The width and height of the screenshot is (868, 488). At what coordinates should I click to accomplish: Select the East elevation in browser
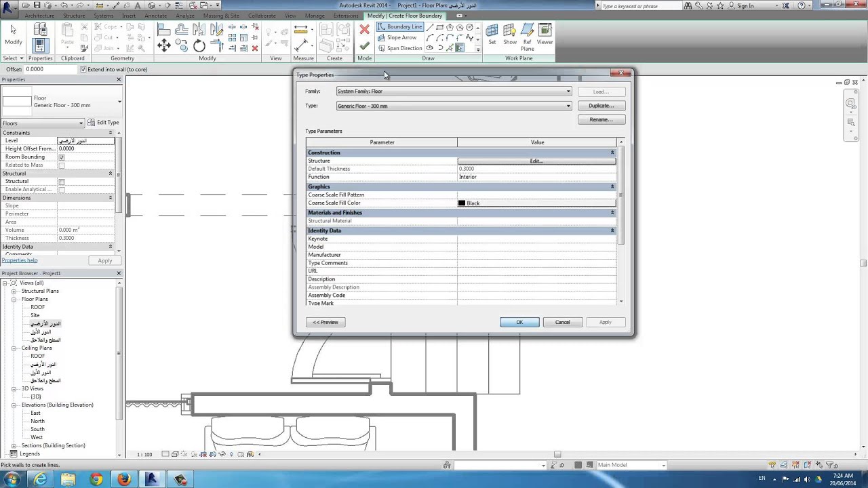point(35,413)
